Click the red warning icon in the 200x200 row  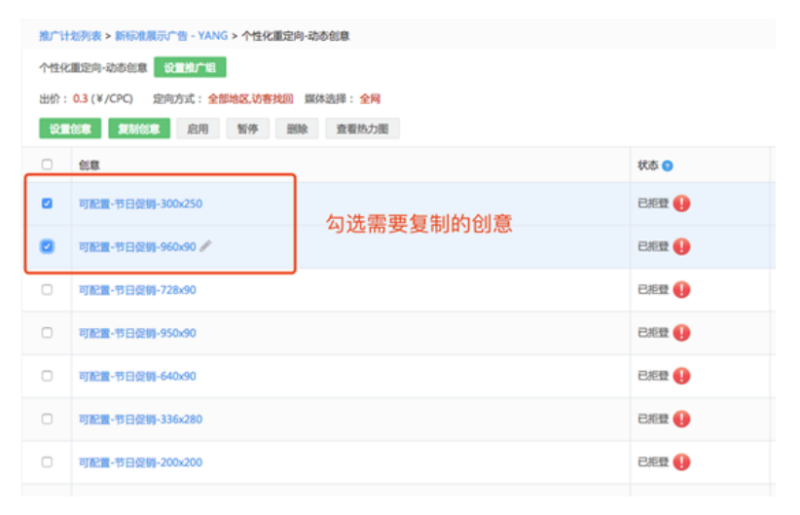[682, 462]
